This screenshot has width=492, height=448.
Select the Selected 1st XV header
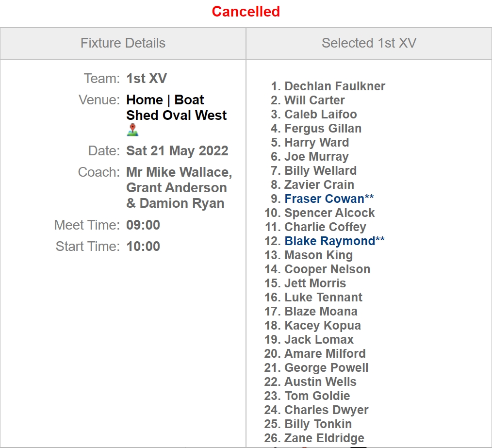pyautogui.click(x=369, y=43)
